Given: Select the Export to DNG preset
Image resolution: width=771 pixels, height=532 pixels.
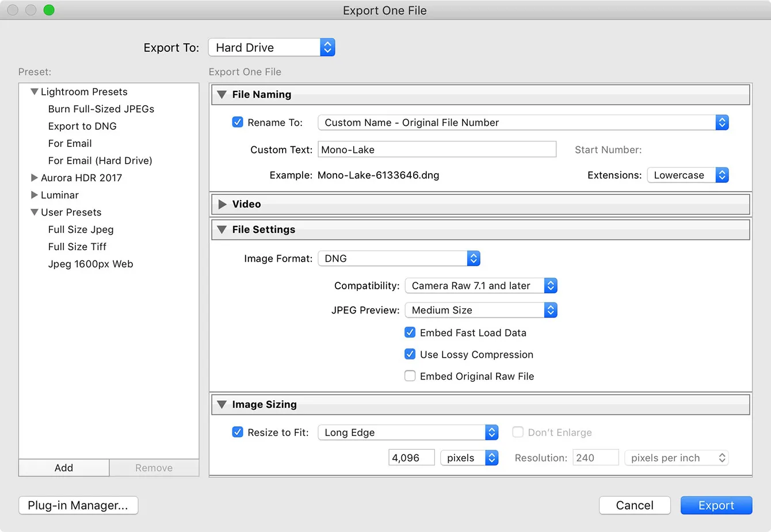Looking at the screenshot, I should click(82, 126).
